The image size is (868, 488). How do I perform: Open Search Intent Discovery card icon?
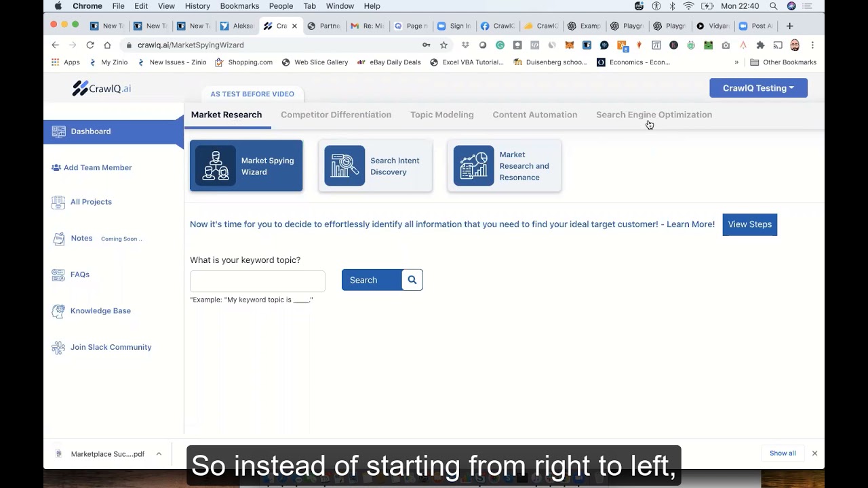point(344,166)
